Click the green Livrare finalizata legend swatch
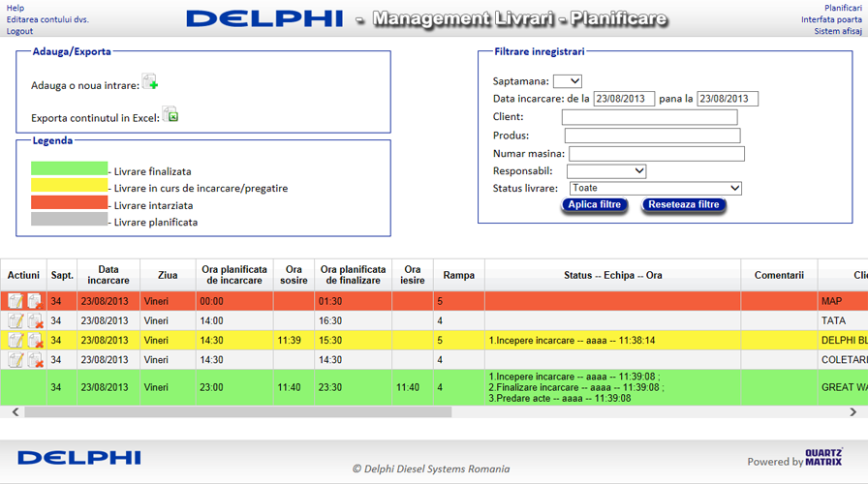Viewport: 868px width, 484px height. coord(69,168)
